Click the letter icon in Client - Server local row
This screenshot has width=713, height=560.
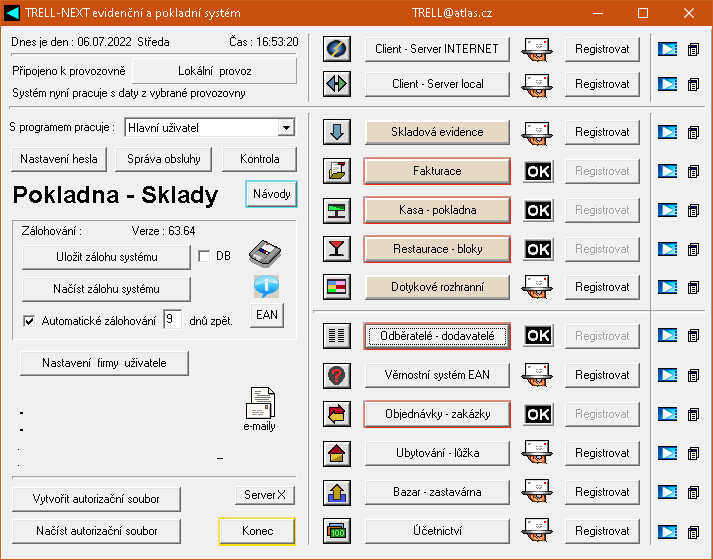click(x=537, y=84)
